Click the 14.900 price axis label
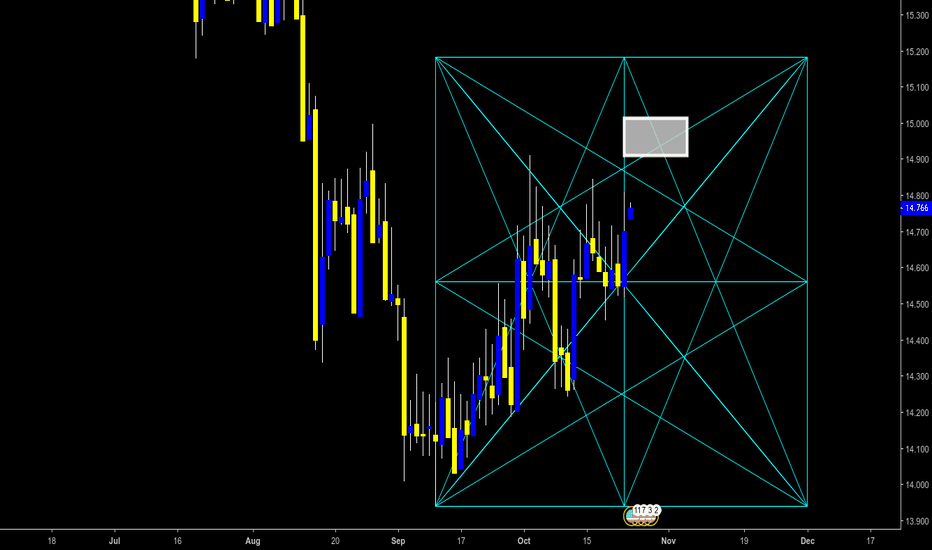The height and width of the screenshot is (550, 932). click(917, 159)
